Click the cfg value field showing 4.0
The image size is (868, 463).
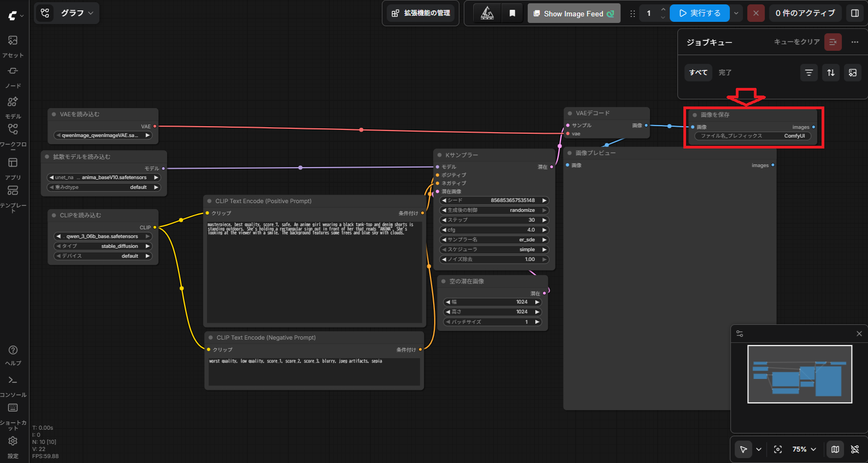[494, 230]
